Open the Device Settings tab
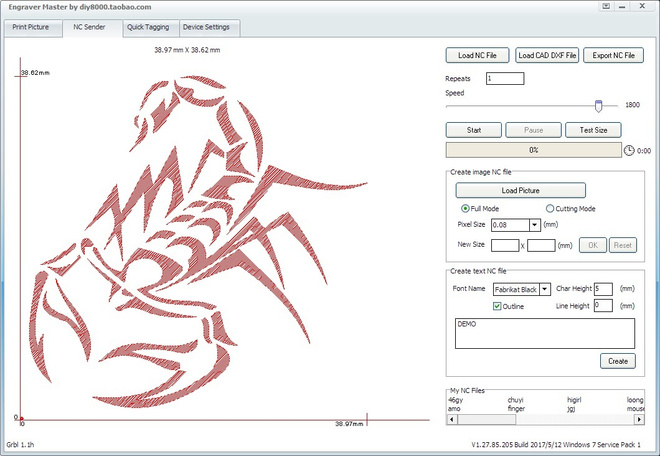660x456 pixels. click(x=206, y=27)
